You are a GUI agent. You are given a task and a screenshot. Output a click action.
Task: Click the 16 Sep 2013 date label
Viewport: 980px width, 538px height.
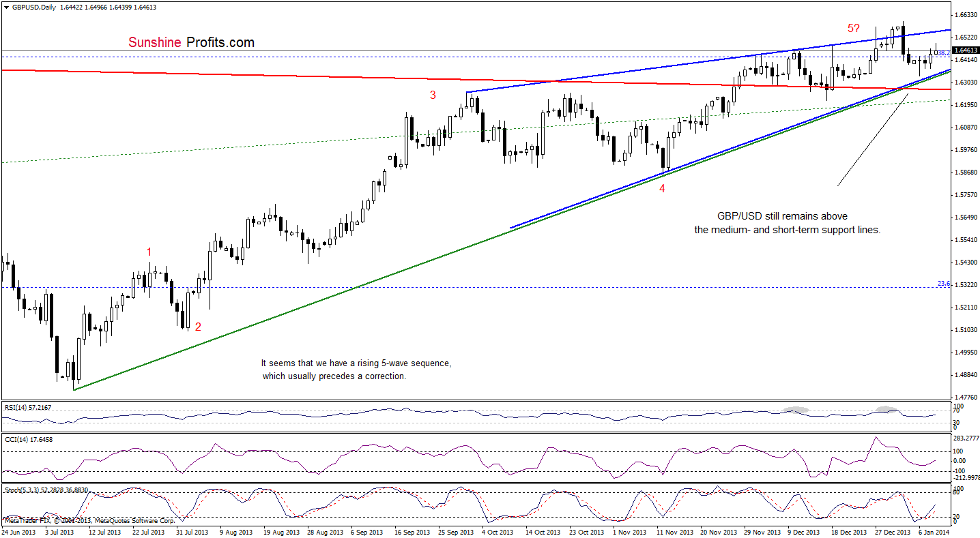click(x=411, y=531)
